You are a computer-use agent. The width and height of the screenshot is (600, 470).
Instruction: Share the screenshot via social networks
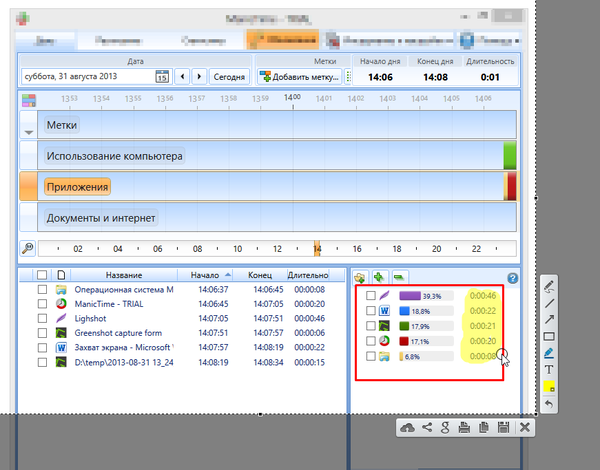point(427,428)
